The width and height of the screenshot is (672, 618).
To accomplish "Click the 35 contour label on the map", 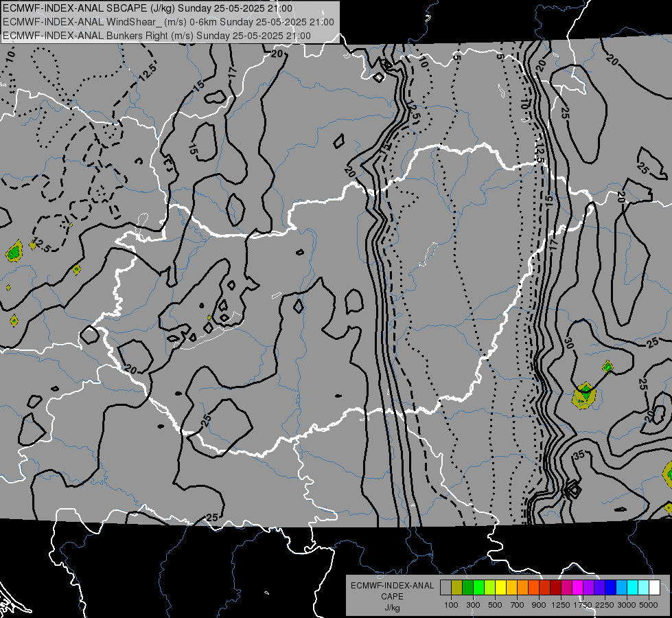I will click(579, 455).
